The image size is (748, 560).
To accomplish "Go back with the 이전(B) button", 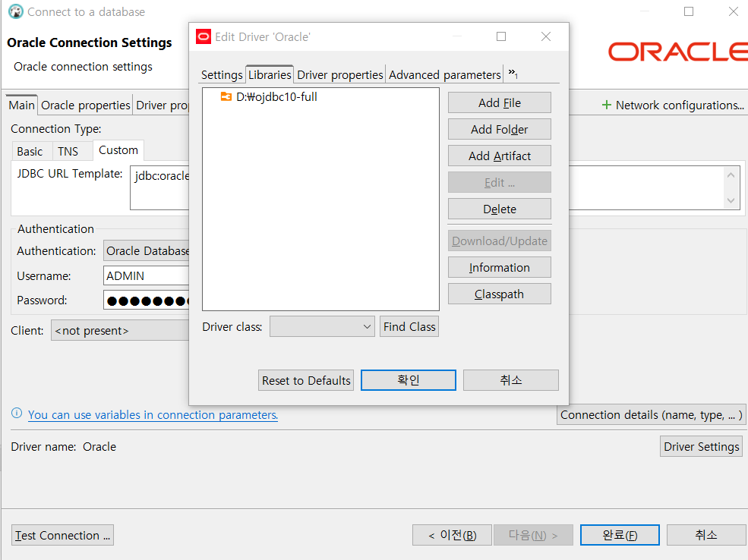I will coord(452,535).
